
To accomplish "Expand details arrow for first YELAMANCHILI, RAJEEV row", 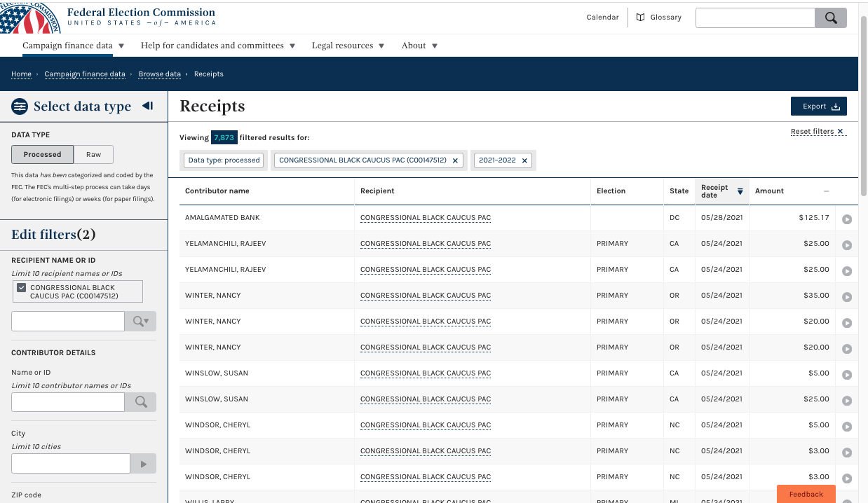I will [847, 244].
